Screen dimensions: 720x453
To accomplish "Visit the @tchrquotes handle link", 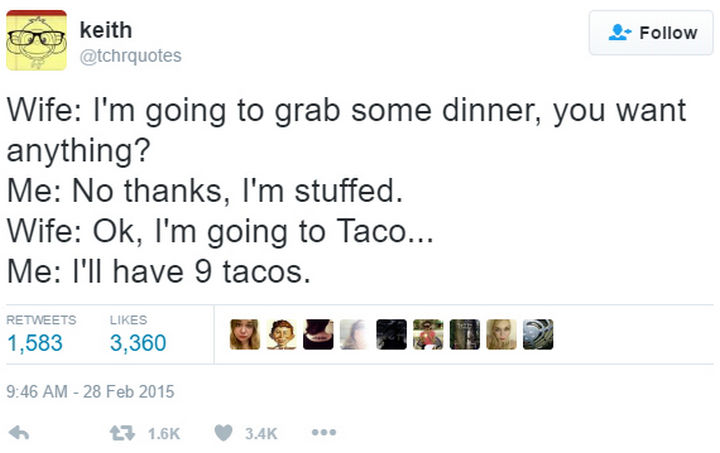I will pos(130,56).
